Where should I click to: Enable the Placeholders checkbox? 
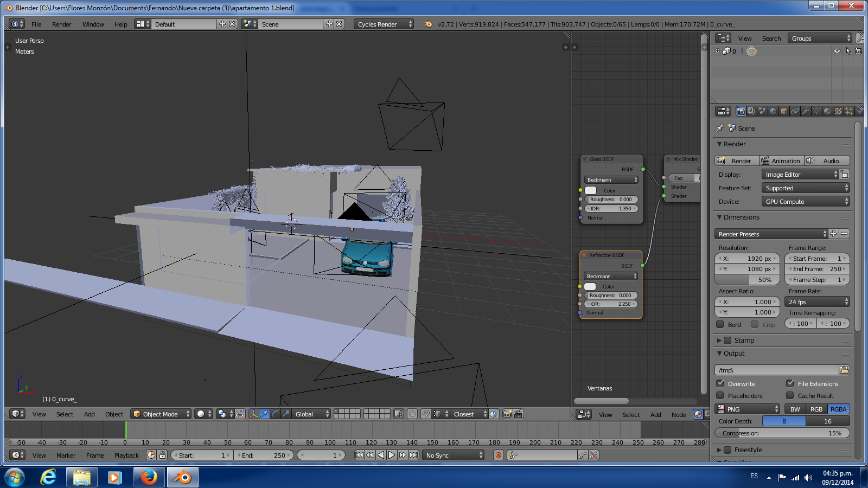click(x=720, y=396)
